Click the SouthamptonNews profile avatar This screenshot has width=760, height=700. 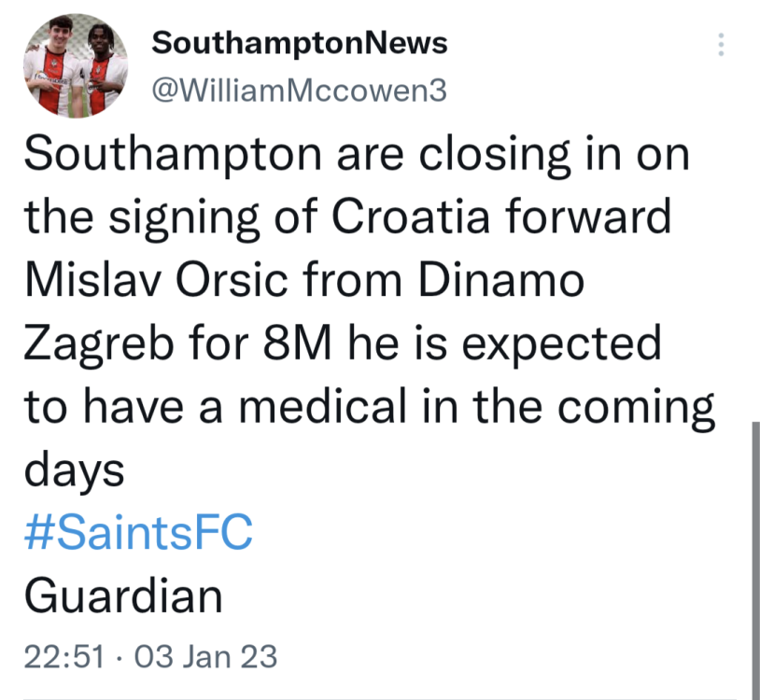coord(75,66)
